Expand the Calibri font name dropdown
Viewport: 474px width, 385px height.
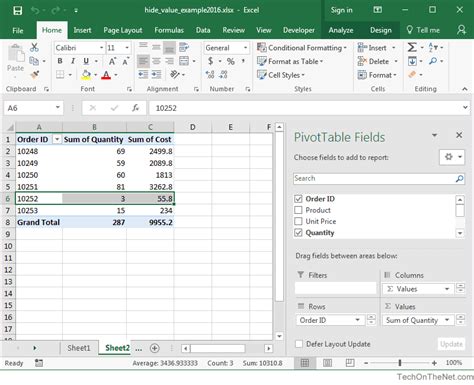tap(101, 48)
